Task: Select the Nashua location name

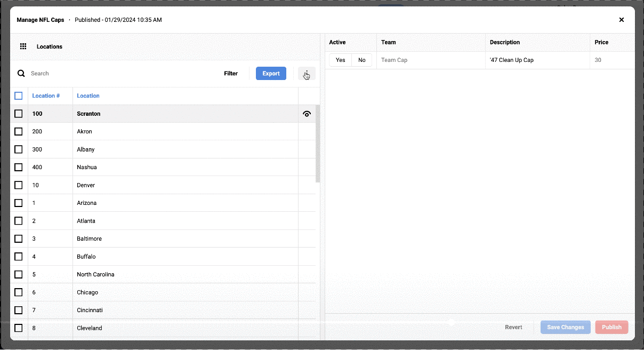Action: click(x=87, y=167)
